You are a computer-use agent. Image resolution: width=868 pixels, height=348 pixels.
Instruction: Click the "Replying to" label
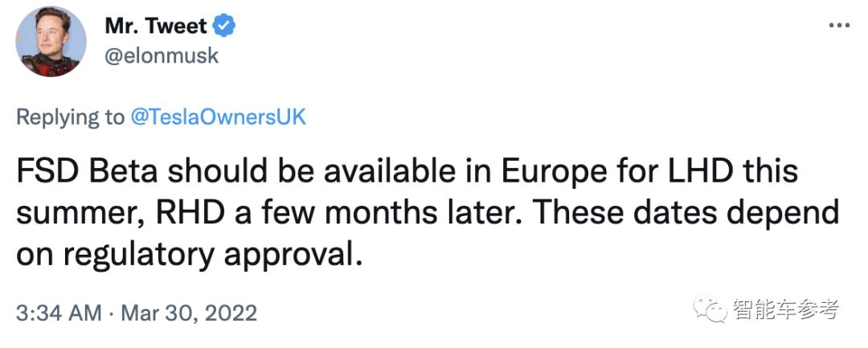coord(71,117)
